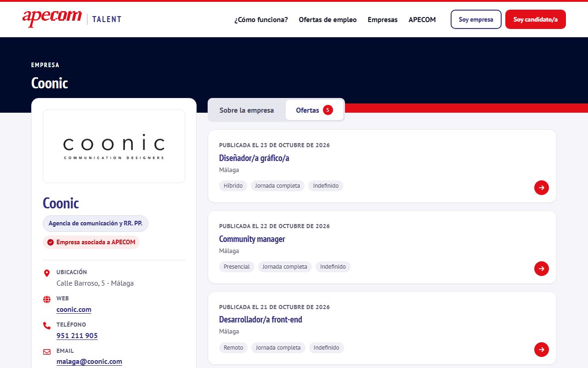Click the email envelope icon
This screenshot has width=588, height=368.
tap(46, 352)
